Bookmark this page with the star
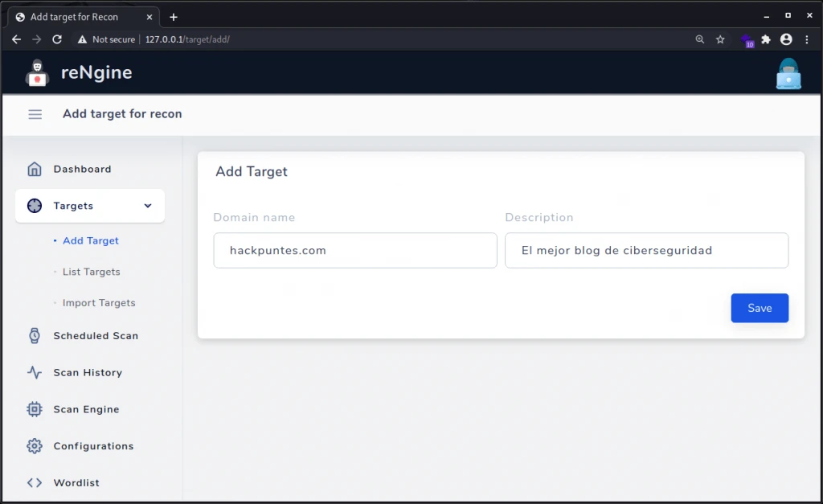 click(720, 39)
